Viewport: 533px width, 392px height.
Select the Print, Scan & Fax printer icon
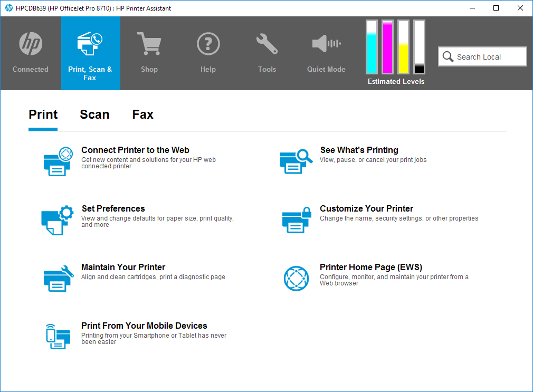coord(90,43)
